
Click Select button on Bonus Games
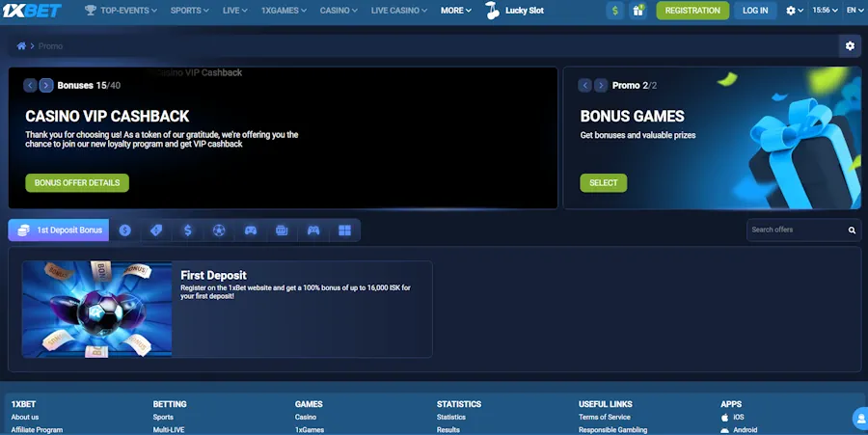[x=604, y=182]
